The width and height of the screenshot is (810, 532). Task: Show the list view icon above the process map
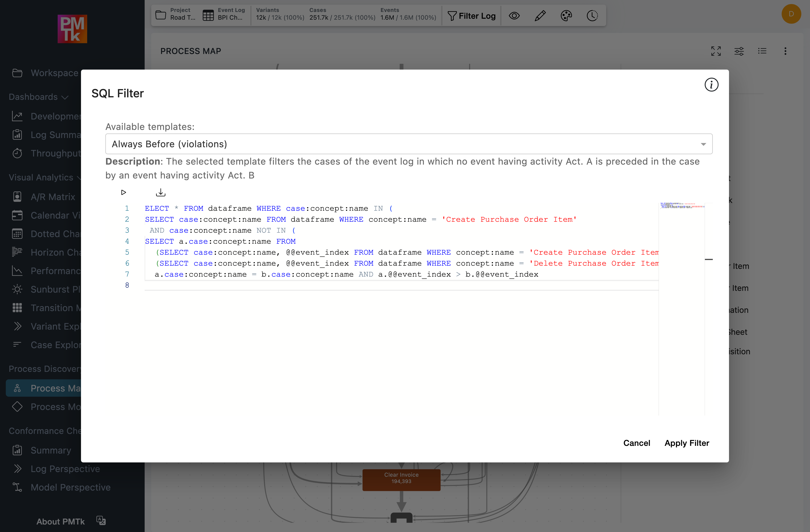click(x=762, y=51)
